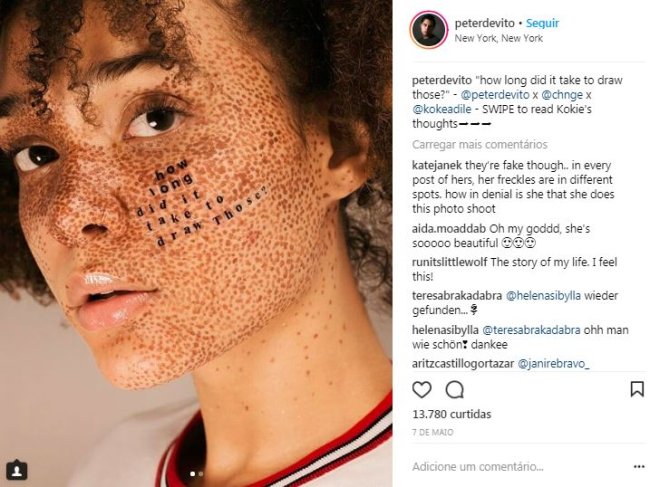Select the second carousel dot indicator

(x=201, y=473)
